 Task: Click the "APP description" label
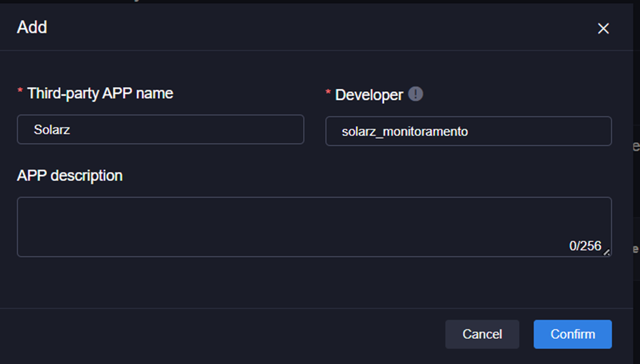(x=69, y=176)
